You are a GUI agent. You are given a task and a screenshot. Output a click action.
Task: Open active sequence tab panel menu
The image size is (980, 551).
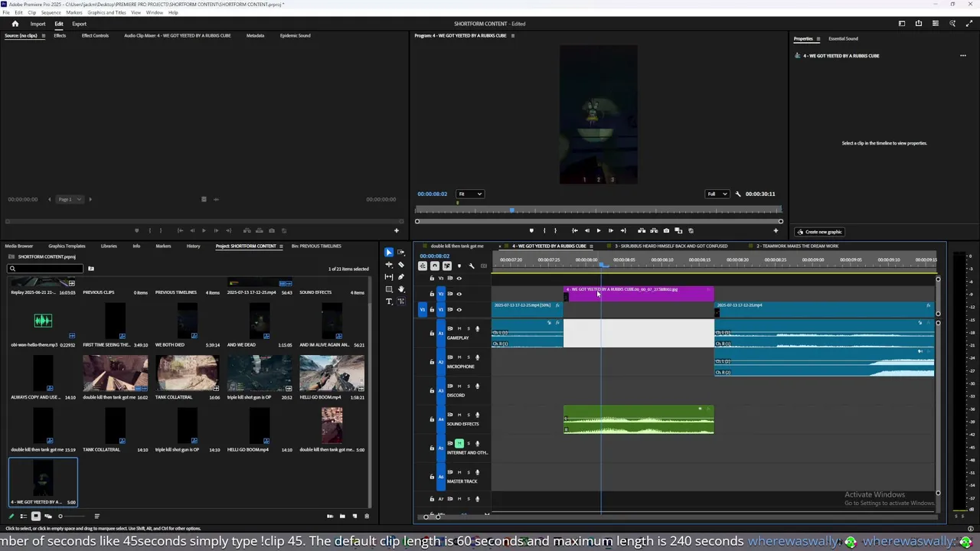coord(591,246)
